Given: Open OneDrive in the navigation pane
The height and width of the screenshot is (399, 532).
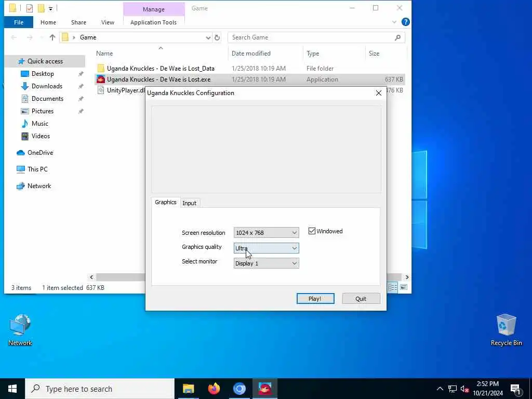Looking at the screenshot, I should (40, 153).
